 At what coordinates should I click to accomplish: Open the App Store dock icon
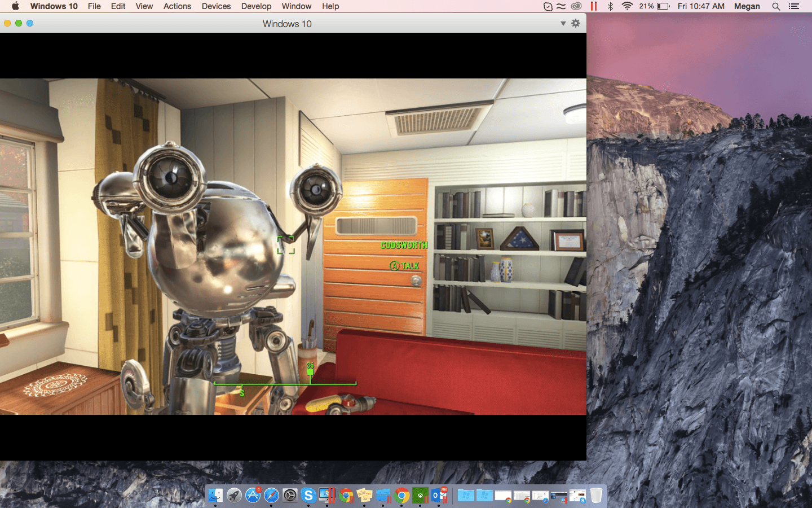click(253, 496)
